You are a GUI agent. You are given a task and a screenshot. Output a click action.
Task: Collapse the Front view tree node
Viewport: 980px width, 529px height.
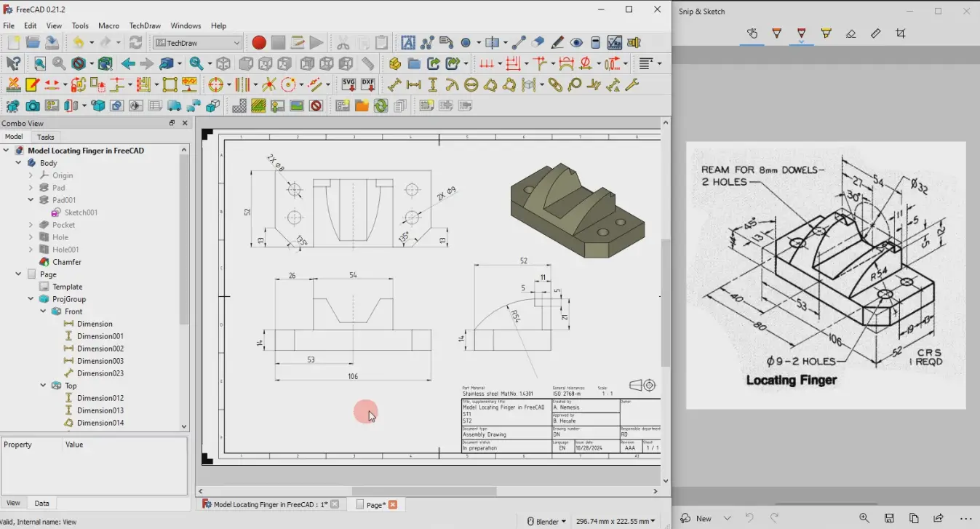[x=43, y=311]
